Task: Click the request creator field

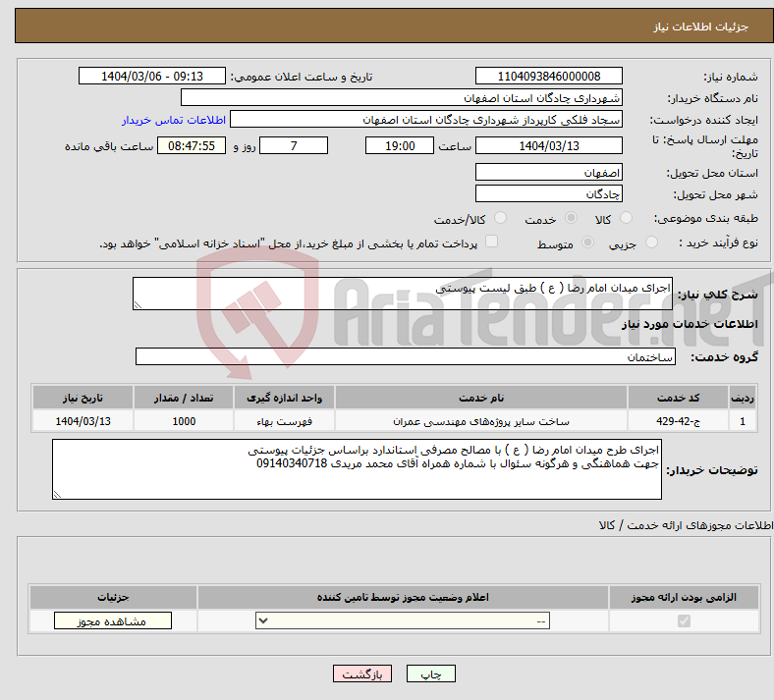Action: (426, 120)
